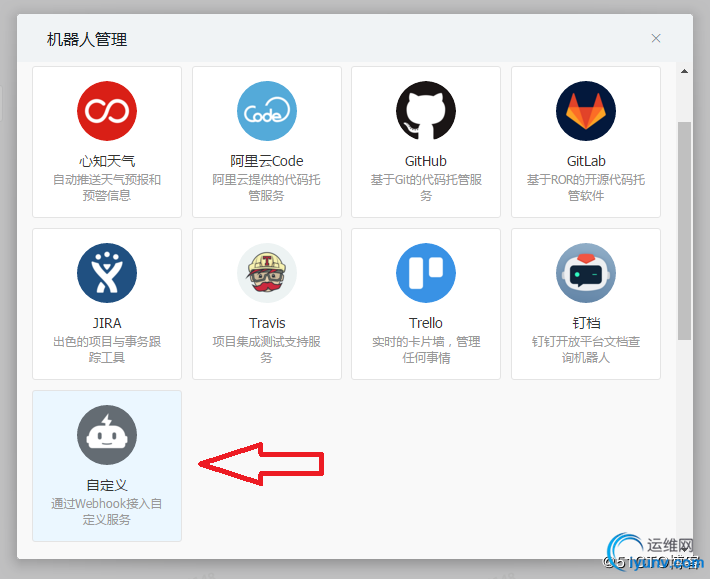Click the 心知天气 title text
710x579 pixels.
[107, 161]
